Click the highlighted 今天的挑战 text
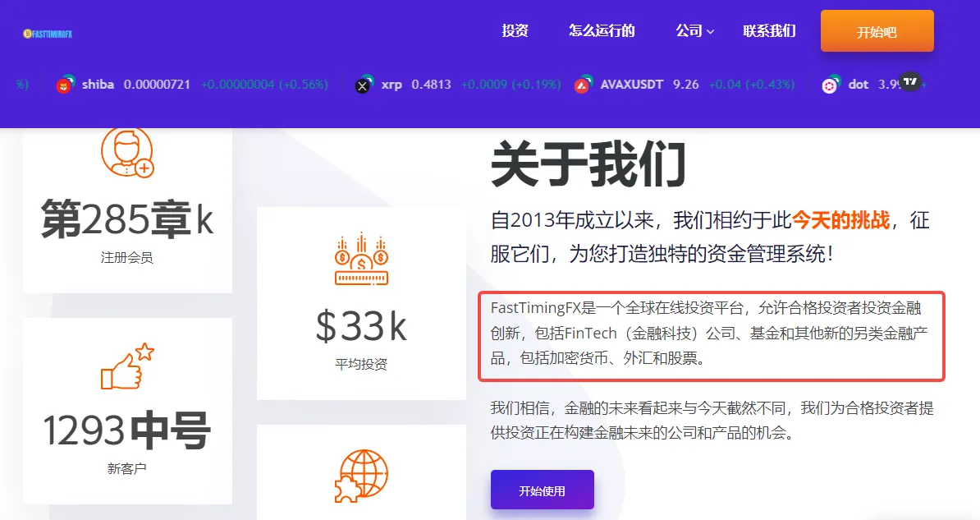This screenshot has height=520, width=980. click(x=840, y=220)
